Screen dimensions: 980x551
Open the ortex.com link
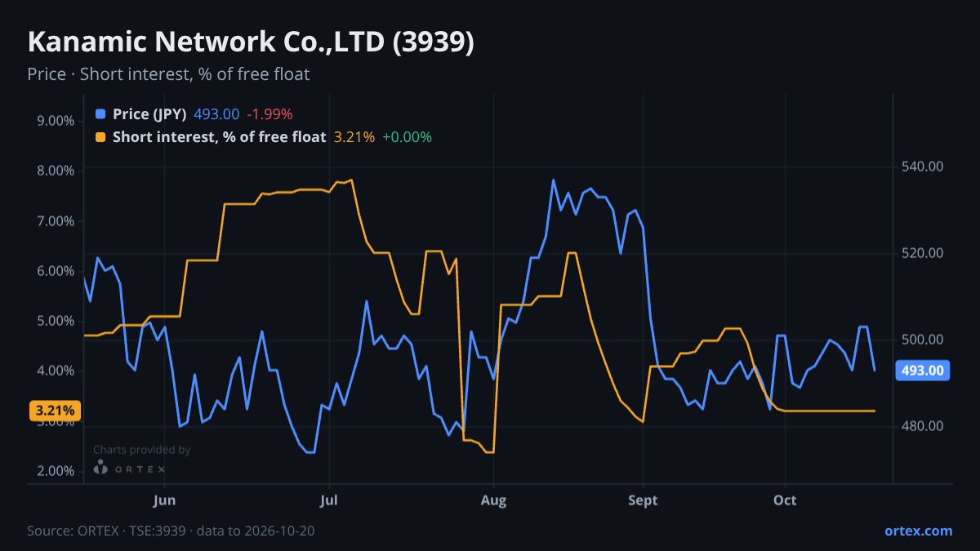pos(918,531)
